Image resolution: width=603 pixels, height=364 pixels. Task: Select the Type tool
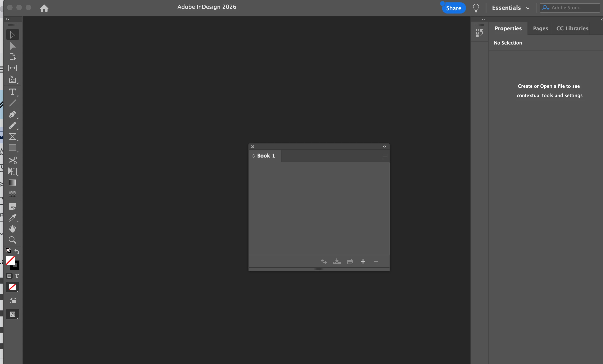[12, 92]
